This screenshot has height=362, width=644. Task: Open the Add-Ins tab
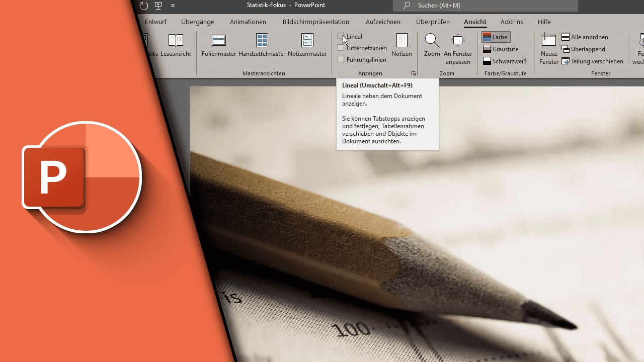(x=512, y=22)
